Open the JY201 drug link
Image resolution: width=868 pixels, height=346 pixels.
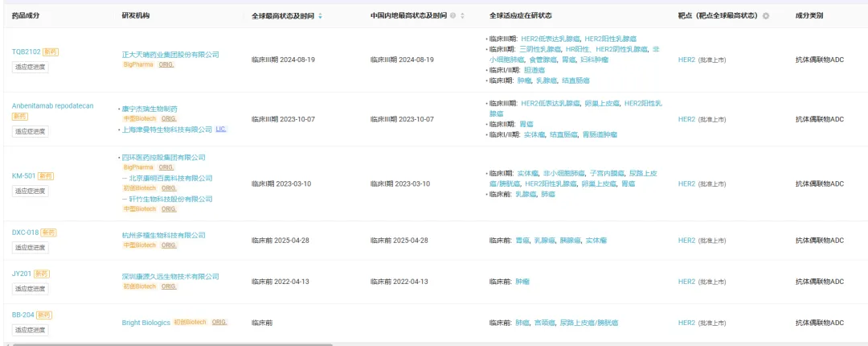pos(21,274)
